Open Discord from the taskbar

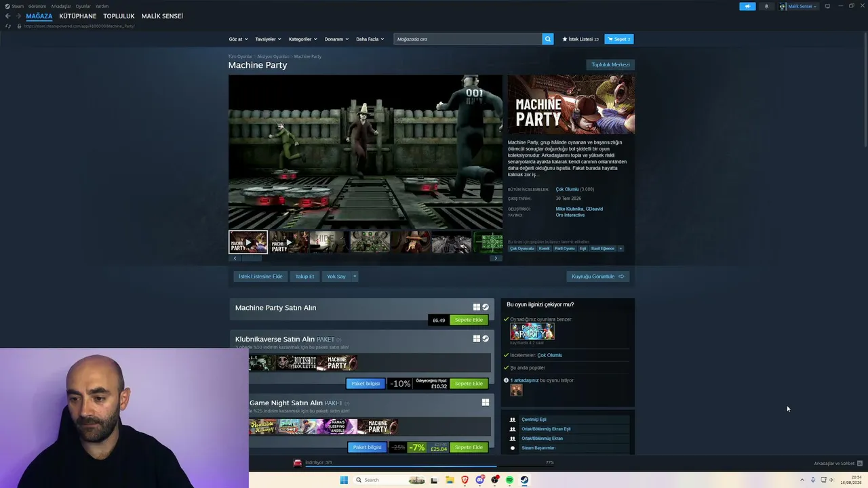[x=479, y=480]
